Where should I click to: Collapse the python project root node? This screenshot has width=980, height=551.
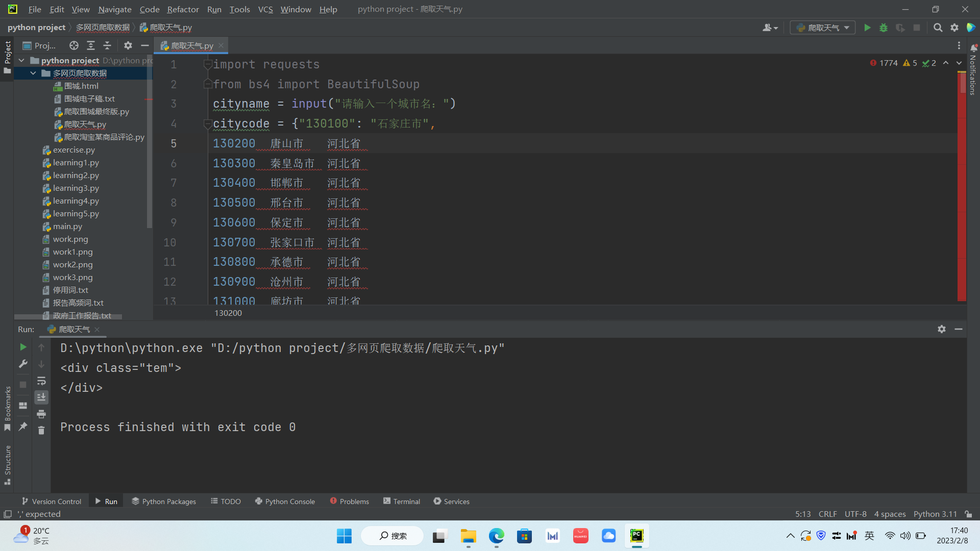(x=21, y=60)
